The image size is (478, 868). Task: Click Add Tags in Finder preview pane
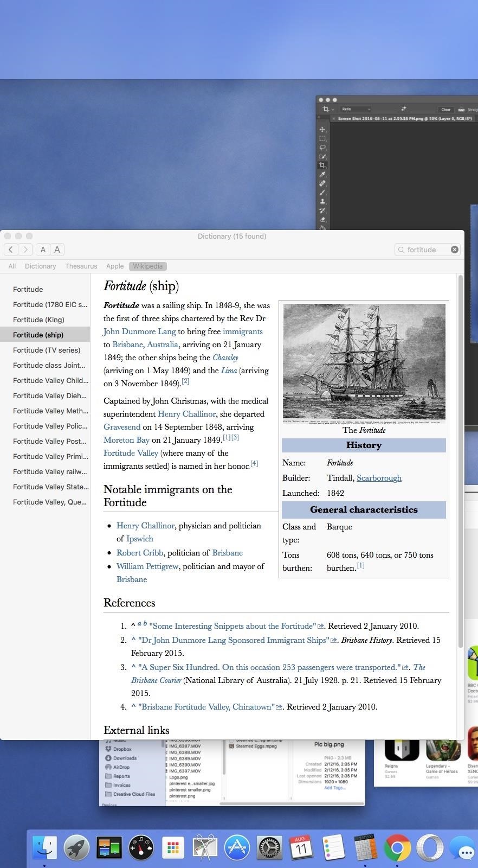click(336, 788)
